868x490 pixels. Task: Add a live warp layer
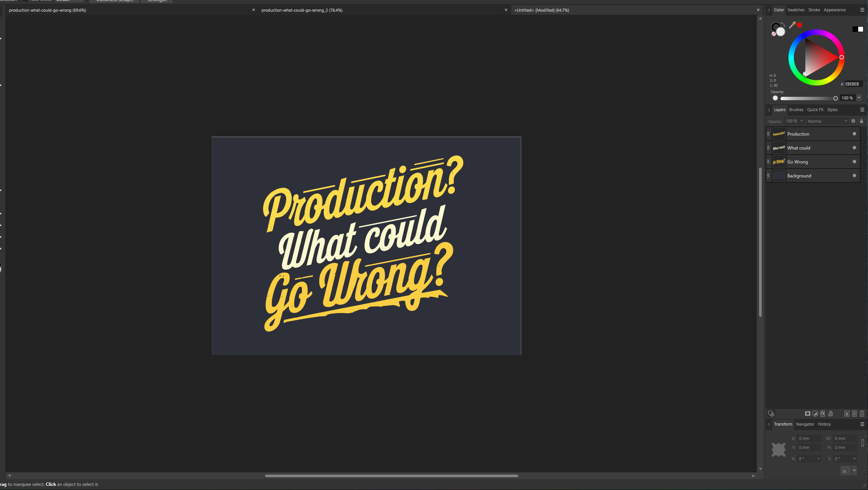830,414
